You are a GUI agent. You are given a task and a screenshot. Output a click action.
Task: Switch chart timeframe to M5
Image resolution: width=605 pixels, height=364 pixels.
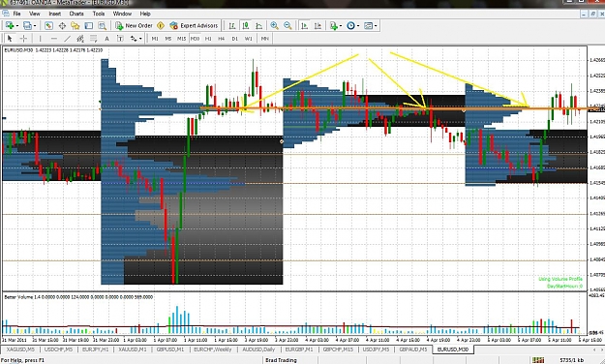[x=168, y=38]
